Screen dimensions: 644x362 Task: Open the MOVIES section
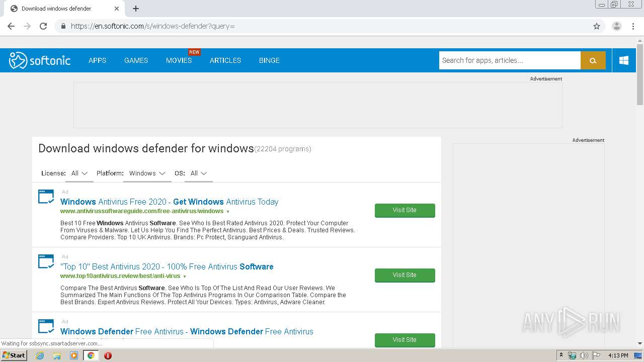179,60
